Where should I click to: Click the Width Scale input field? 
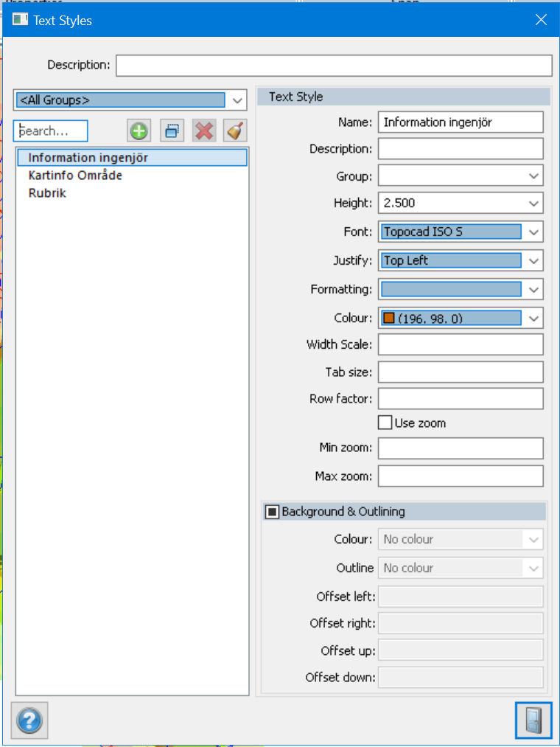(461, 344)
